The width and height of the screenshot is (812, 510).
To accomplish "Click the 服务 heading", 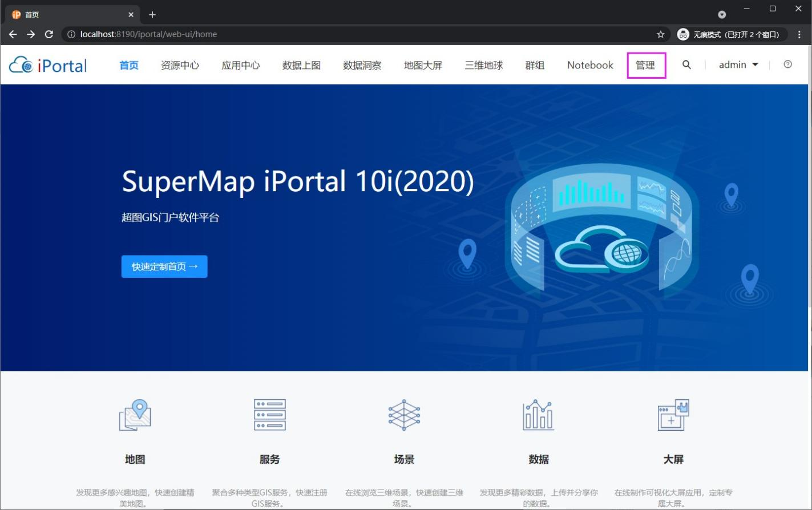I will (270, 459).
